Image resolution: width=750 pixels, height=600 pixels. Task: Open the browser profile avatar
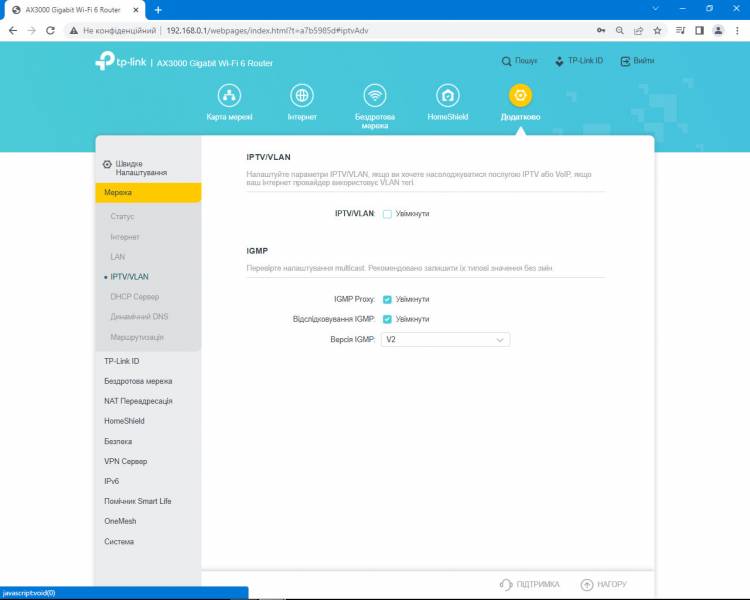[718, 31]
